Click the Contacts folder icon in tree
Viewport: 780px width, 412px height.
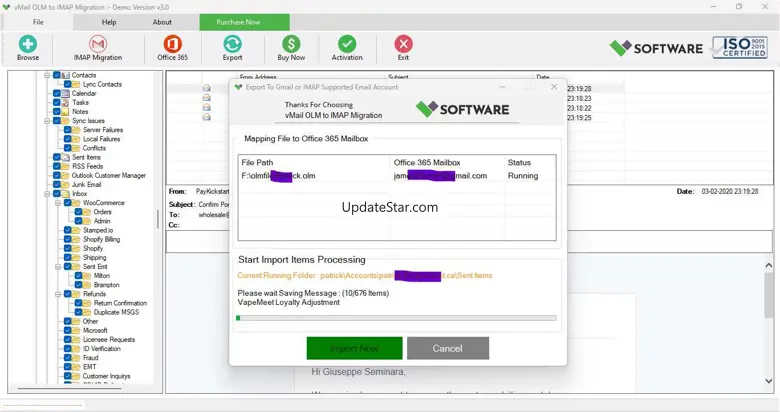(65, 75)
